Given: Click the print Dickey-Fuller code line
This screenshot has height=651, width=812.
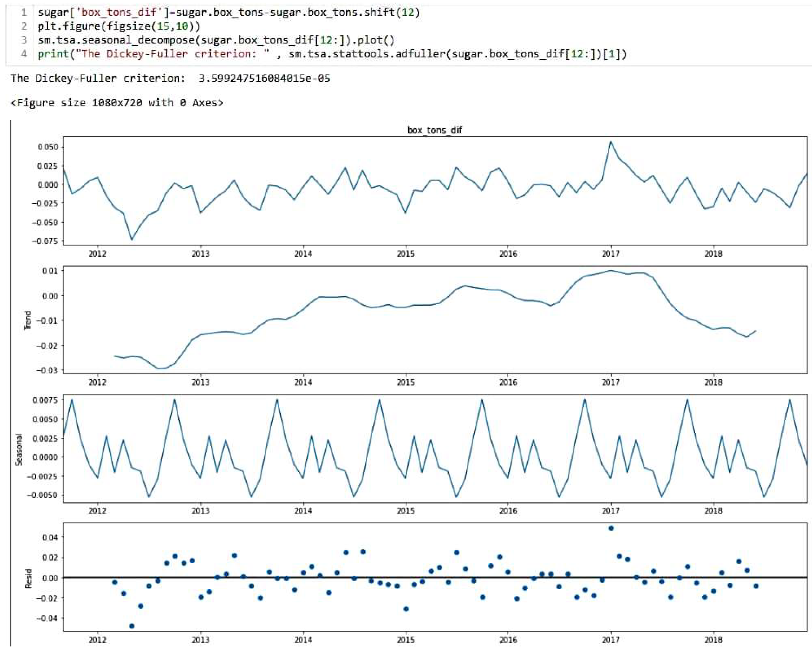Looking at the screenshot, I should [331, 54].
